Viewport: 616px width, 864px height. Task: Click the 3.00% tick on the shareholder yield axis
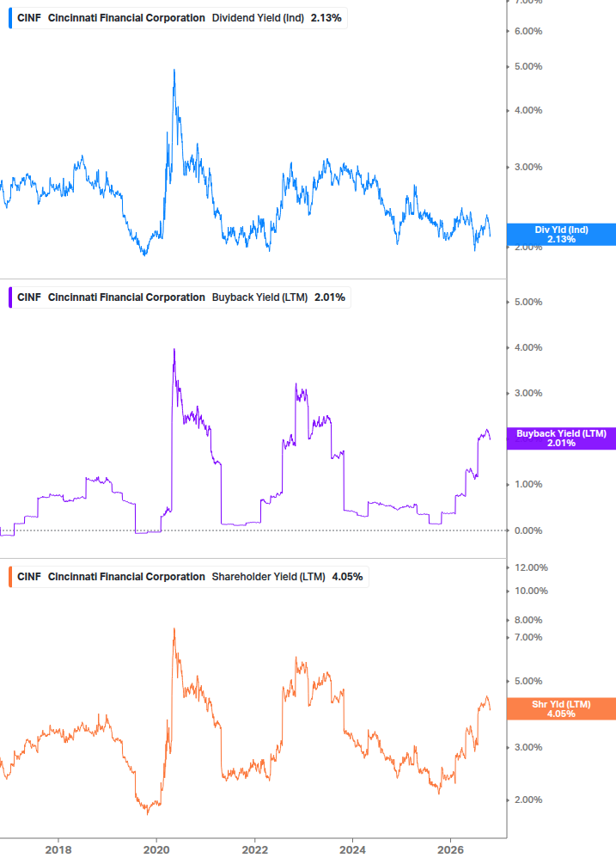[528, 748]
